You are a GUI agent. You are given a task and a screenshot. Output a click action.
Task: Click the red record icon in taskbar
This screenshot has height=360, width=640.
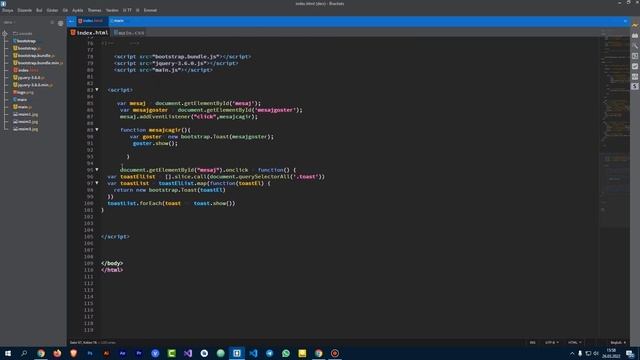(335, 353)
